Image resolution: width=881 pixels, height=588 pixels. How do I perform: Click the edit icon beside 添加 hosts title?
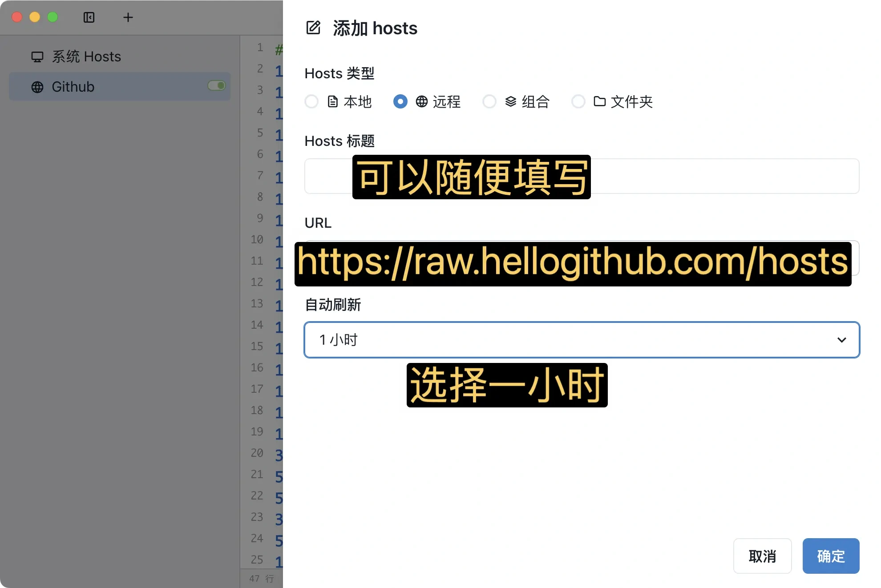click(x=313, y=28)
